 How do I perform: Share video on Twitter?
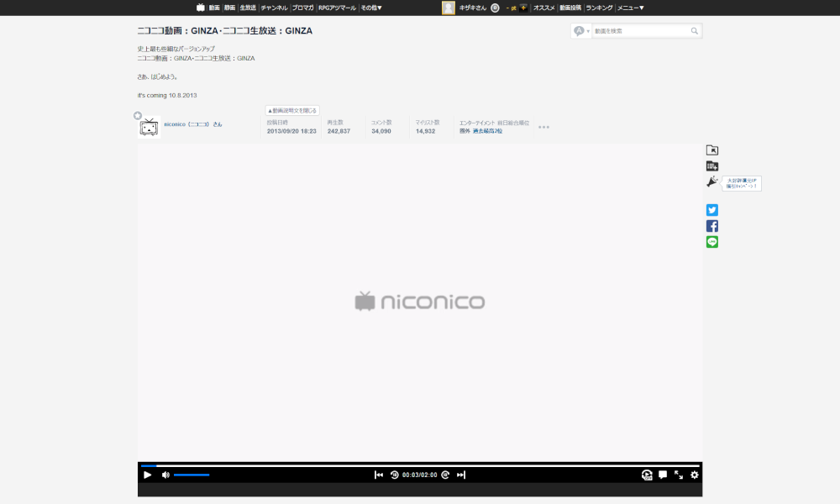[x=712, y=210]
